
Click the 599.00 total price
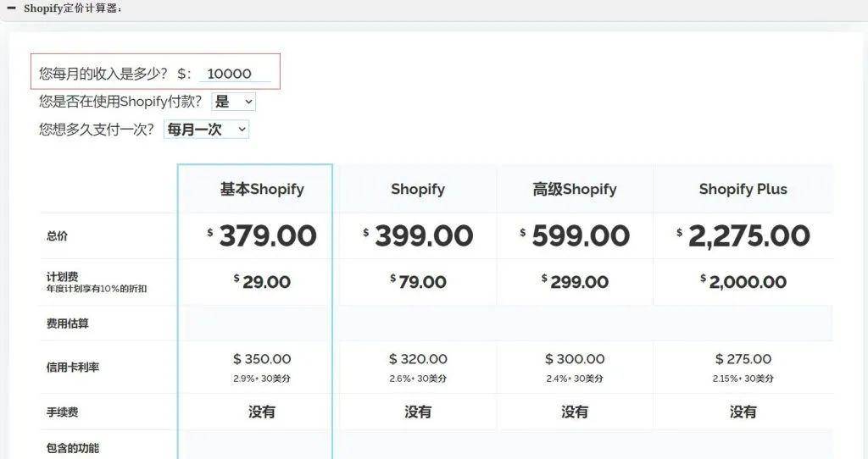580,236
